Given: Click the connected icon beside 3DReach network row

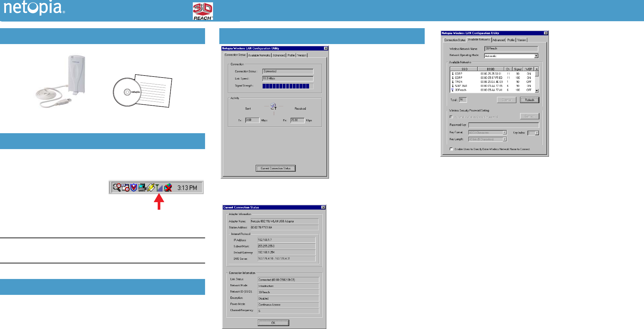Looking at the screenshot, I should tap(453, 90).
